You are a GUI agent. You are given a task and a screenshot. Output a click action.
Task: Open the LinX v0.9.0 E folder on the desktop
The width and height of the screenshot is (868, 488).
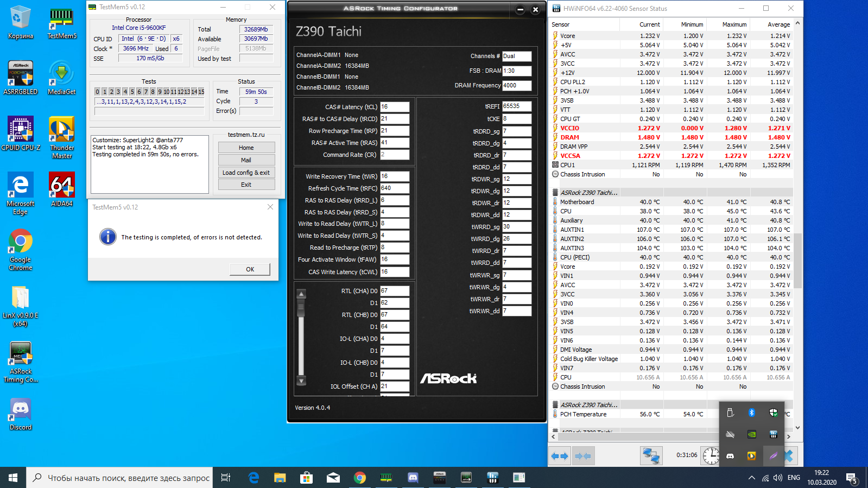pyautogui.click(x=21, y=305)
